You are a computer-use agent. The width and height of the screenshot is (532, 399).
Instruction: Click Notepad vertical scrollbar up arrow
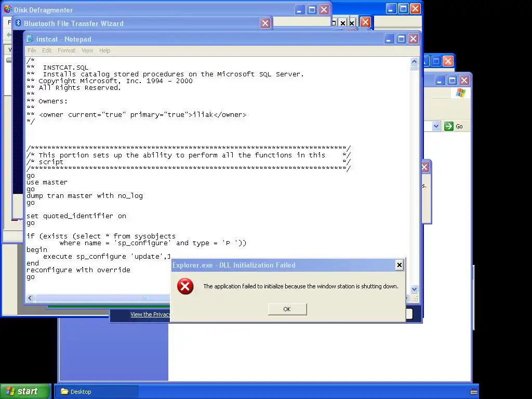pos(414,61)
